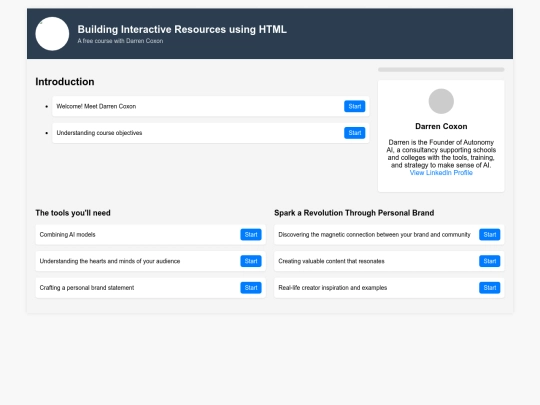The width and height of the screenshot is (540, 405).
Task: Click Creating valuable content that resonates title
Action: (331, 261)
